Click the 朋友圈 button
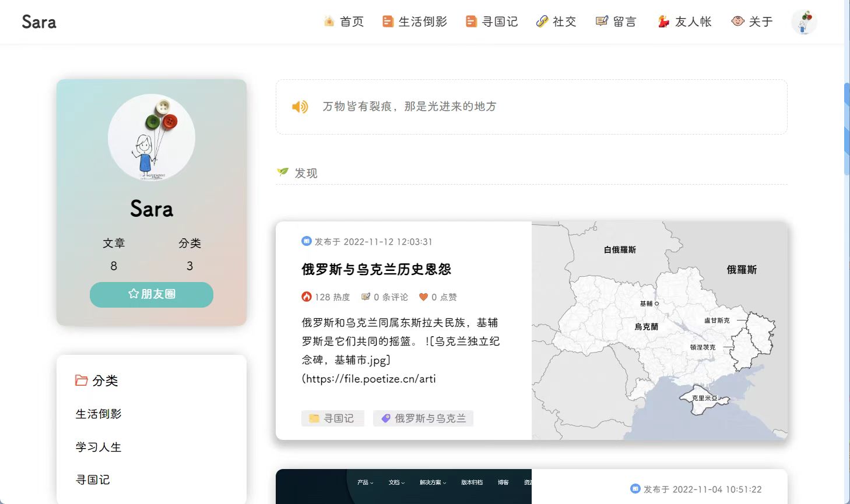Image resolution: width=850 pixels, height=504 pixels. (x=152, y=294)
